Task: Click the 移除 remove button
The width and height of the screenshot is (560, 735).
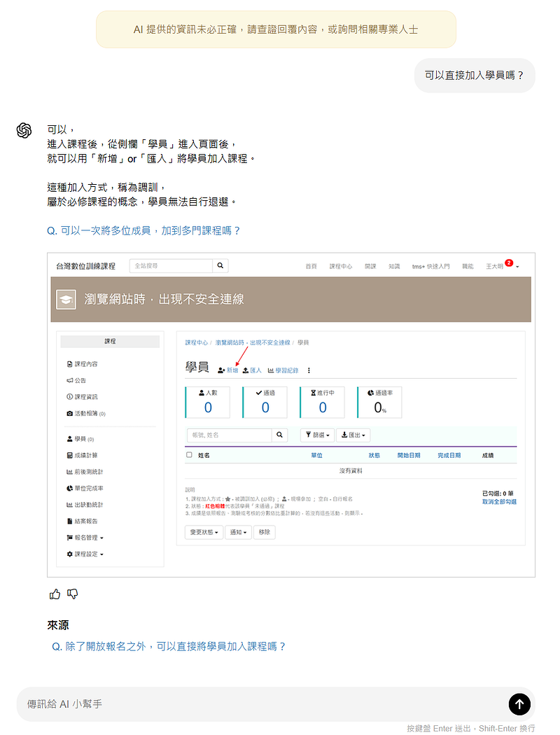Action: (x=264, y=532)
